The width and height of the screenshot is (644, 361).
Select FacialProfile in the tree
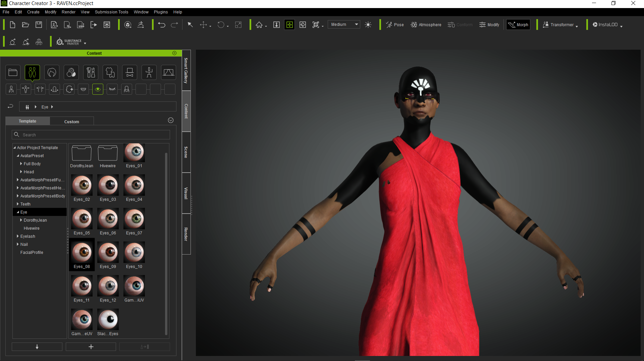pyautogui.click(x=32, y=253)
